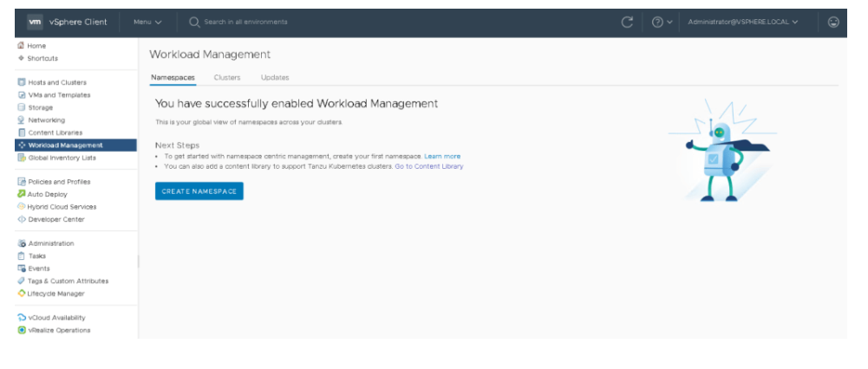Click the Networking icon in sidebar
The width and height of the screenshot is (868, 369).
click(x=22, y=120)
